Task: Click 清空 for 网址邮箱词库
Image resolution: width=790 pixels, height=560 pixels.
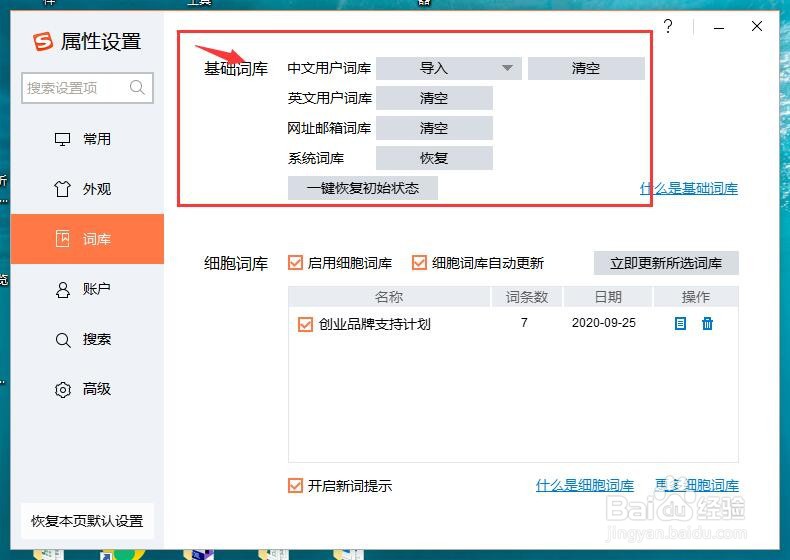Action: (434, 128)
